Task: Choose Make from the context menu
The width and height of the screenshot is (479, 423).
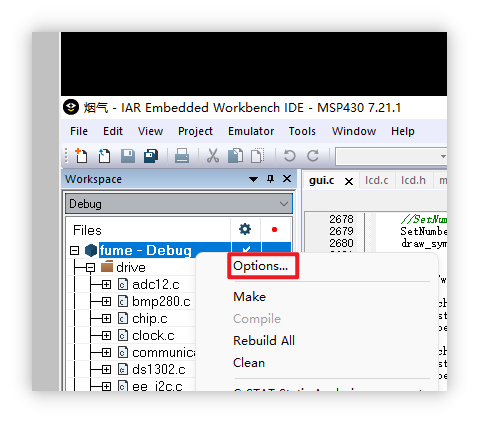Action: [x=250, y=297]
